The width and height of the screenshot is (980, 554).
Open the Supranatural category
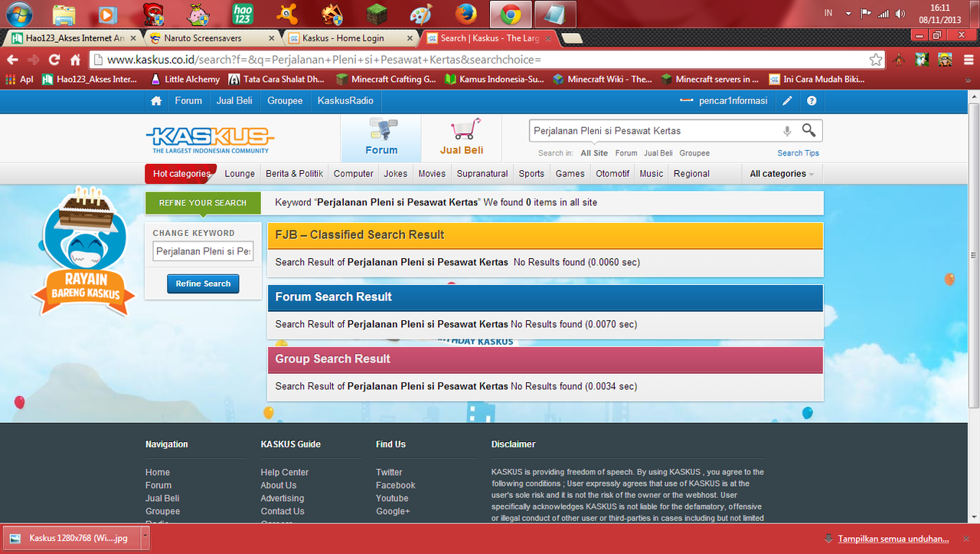pyautogui.click(x=482, y=174)
